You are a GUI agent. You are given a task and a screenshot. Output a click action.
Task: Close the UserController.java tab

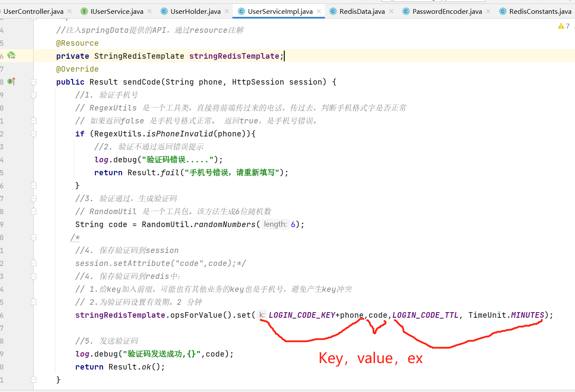tap(70, 11)
